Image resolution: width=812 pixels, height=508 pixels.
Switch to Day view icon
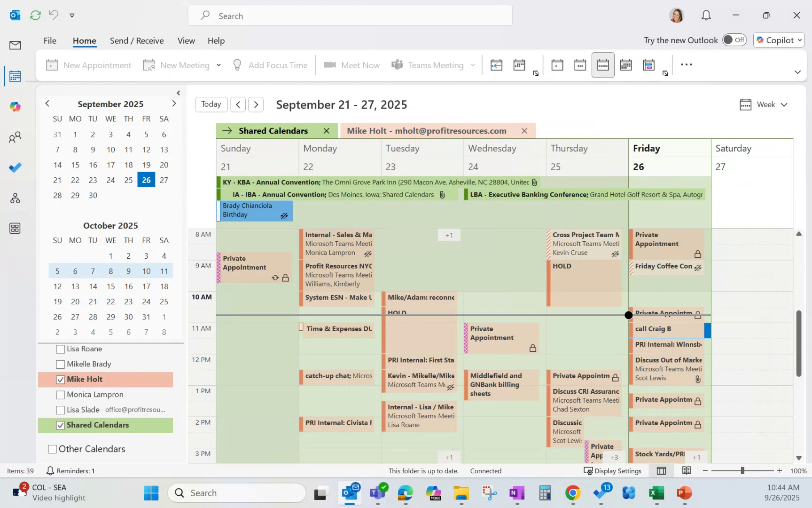tap(557, 64)
